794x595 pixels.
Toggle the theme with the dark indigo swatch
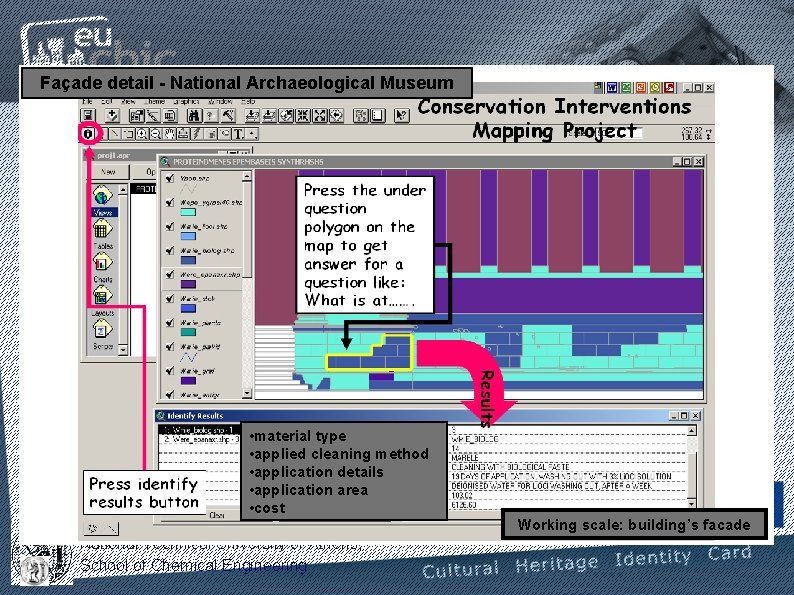click(x=170, y=371)
